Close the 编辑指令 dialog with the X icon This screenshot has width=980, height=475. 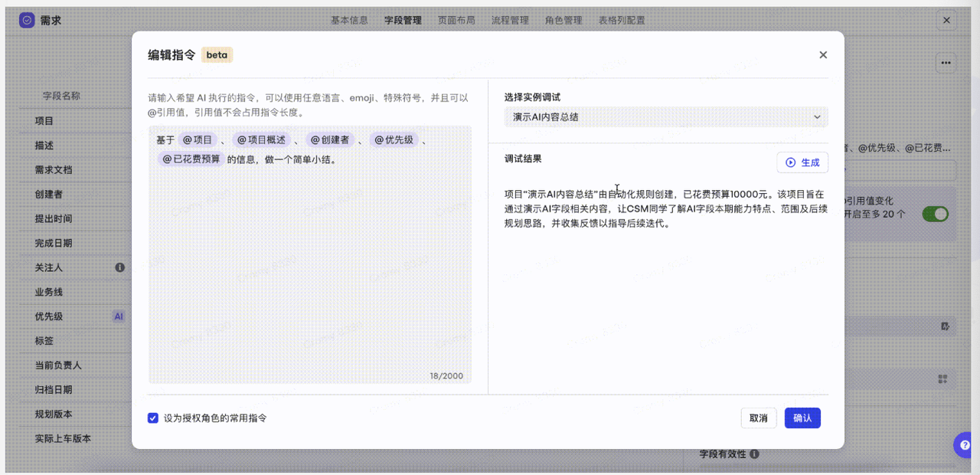(823, 55)
